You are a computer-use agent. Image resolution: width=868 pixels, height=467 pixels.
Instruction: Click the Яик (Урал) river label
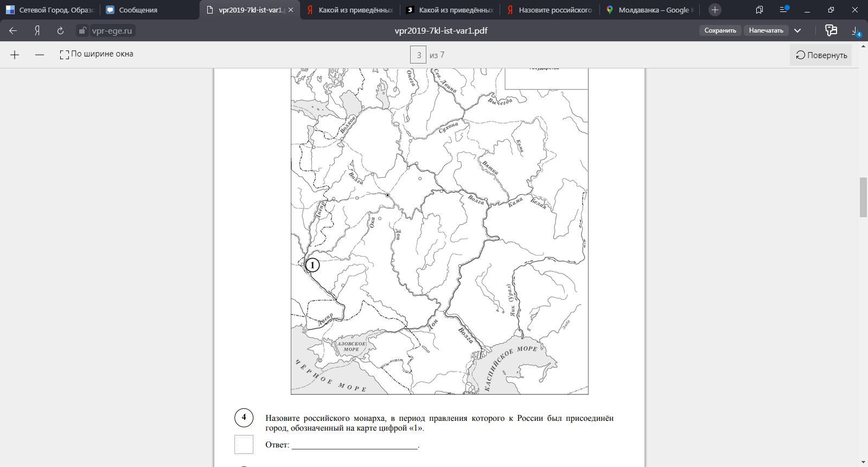coord(510,300)
